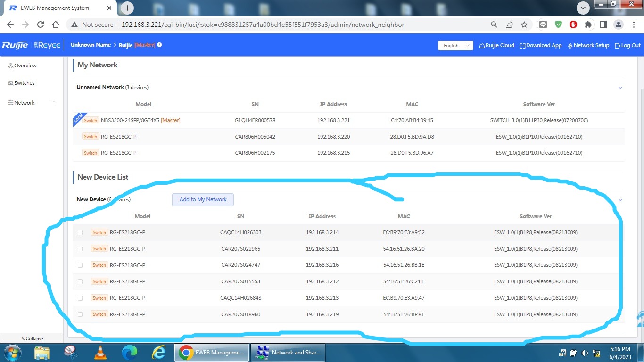Click the browser back arrow
Image resolution: width=644 pixels, height=362 pixels.
[10, 25]
